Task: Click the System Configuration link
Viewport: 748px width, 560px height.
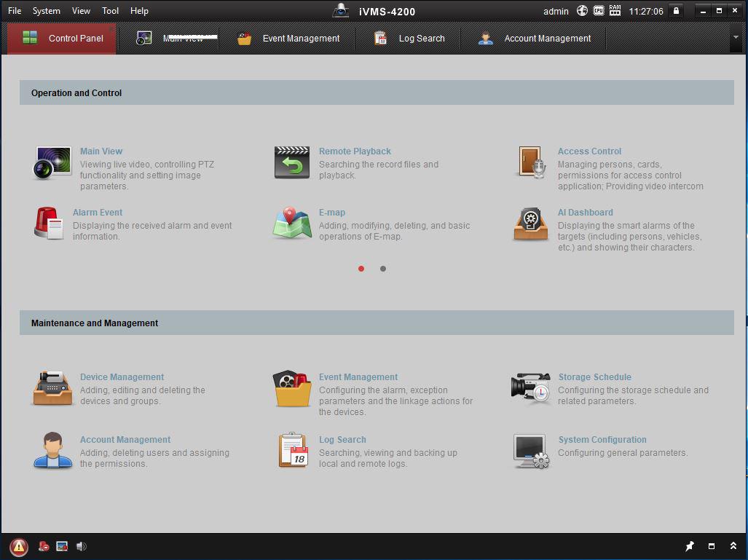Action: pos(602,440)
